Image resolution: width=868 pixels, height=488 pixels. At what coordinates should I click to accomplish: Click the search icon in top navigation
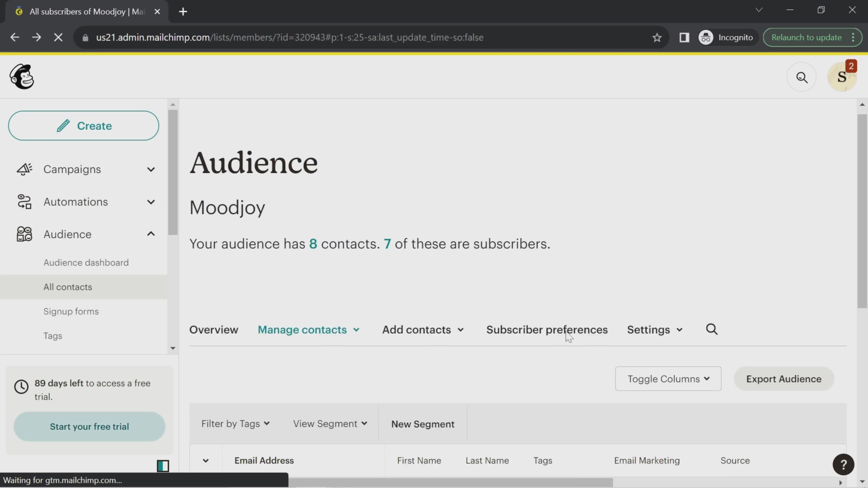click(x=802, y=76)
